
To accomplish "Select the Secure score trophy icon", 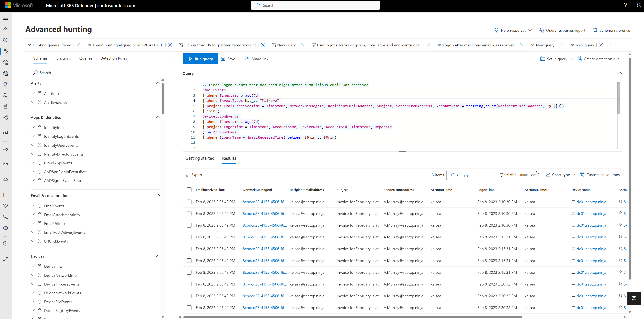I will [x=5, y=84].
